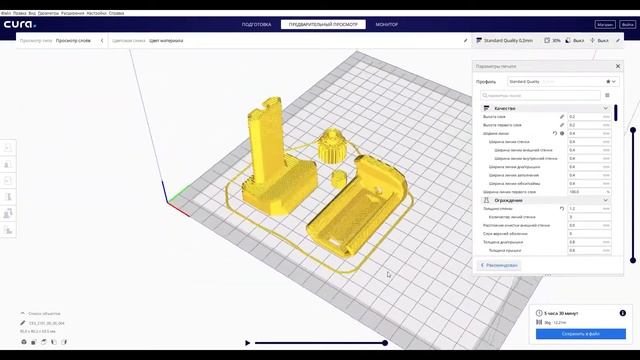Screen dimensions: 640x360
Task: Open settings visibility hamburger menu
Action: (x=607, y=95)
